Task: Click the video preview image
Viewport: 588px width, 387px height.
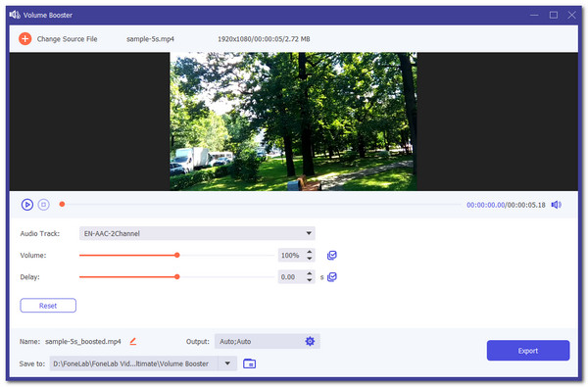Action: click(x=293, y=121)
